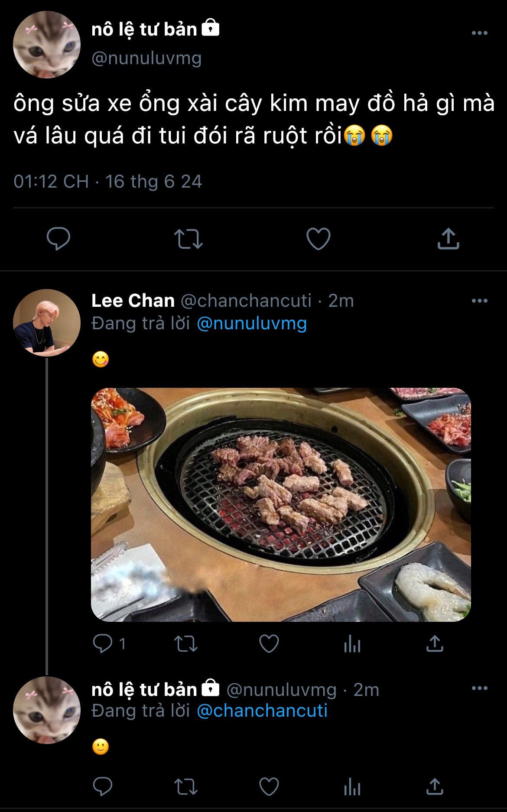The height and width of the screenshot is (812, 507).
Task: Open more options on the main tweet
Action: pos(479,33)
